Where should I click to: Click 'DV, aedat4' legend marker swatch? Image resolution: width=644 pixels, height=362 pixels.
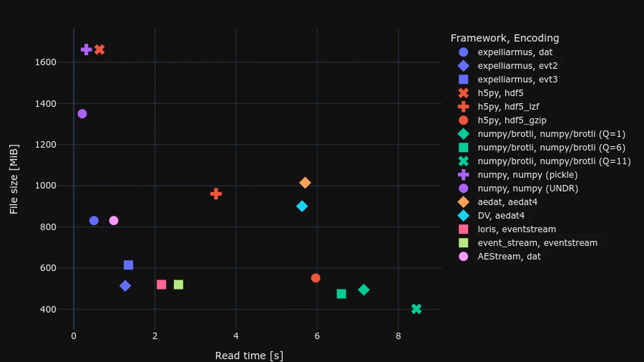pos(463,216)
